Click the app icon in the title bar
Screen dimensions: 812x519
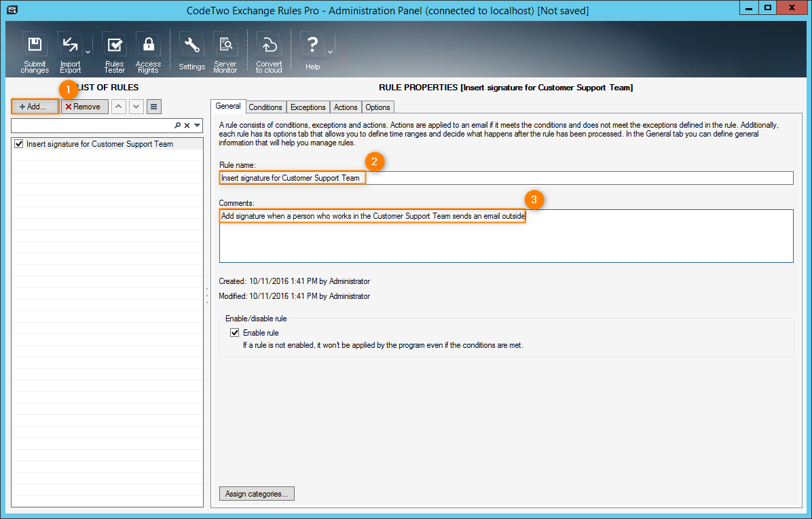(x=12, y=10)
